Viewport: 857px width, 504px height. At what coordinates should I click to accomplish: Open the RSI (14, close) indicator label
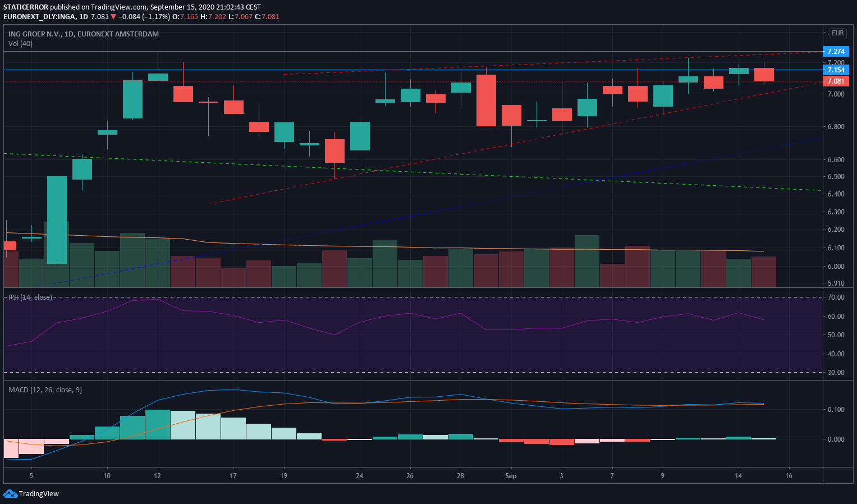click(x=30, y=297)
